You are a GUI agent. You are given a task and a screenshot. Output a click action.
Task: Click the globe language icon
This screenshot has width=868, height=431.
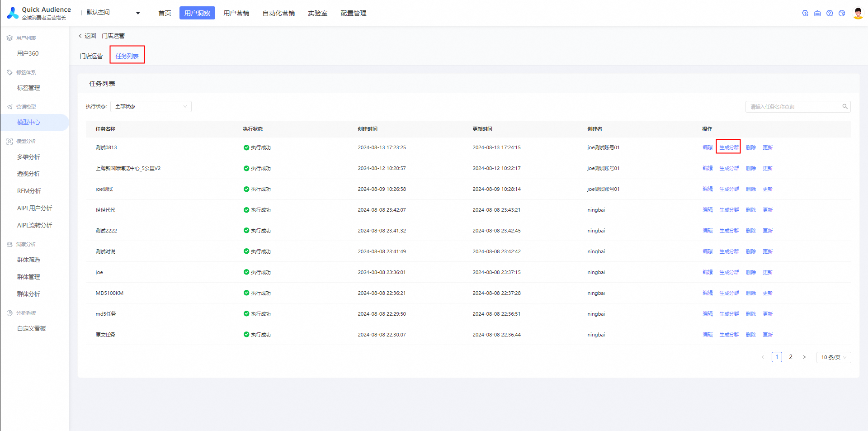(x=842, y=13)
